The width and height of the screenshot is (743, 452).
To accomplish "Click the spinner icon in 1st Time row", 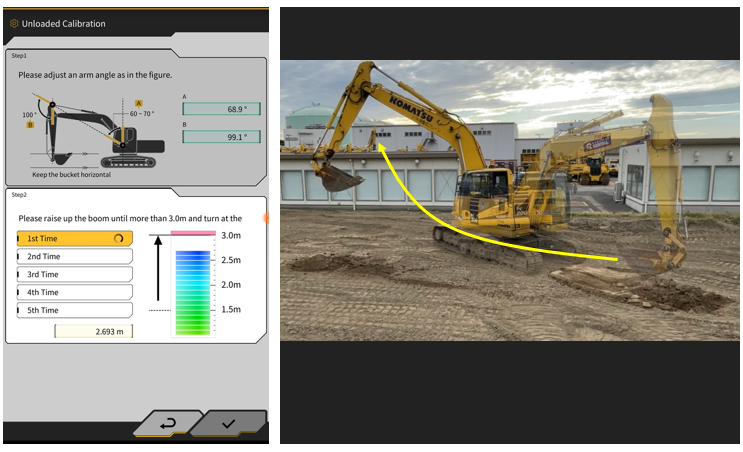I will pyautogui.click(x=118, y=238).
